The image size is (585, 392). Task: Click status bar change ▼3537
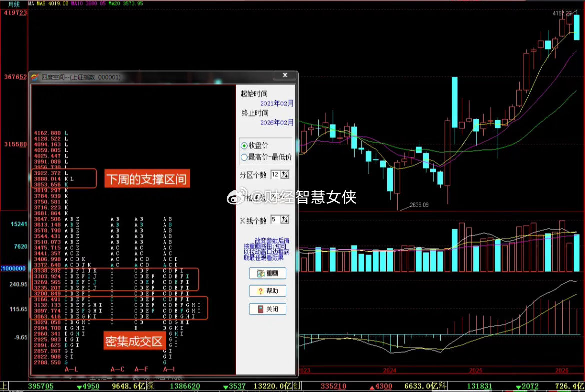234,386
